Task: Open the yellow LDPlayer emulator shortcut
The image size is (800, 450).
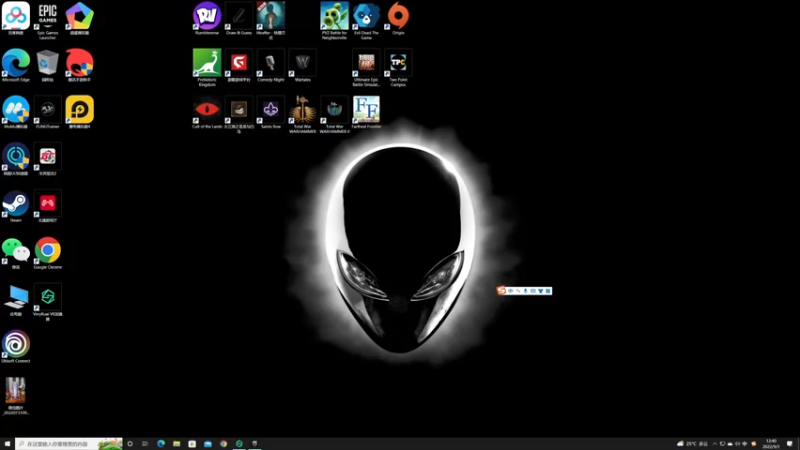Action: 80,112
